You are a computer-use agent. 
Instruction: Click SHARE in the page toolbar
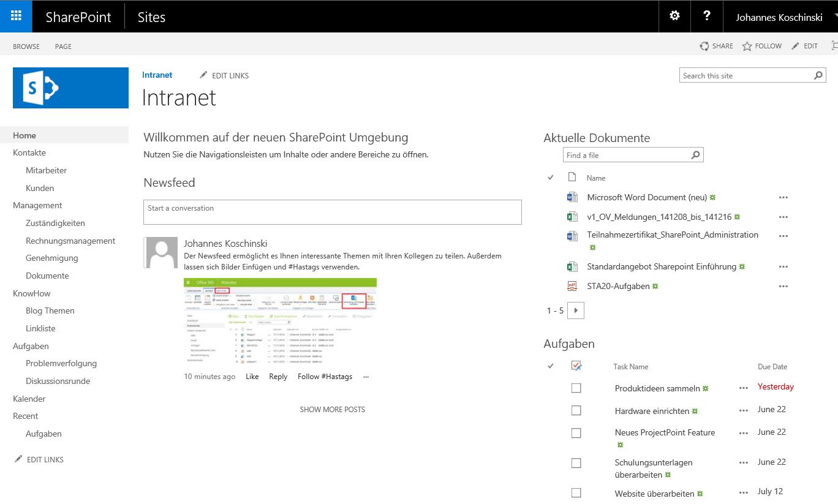point(717,46)
